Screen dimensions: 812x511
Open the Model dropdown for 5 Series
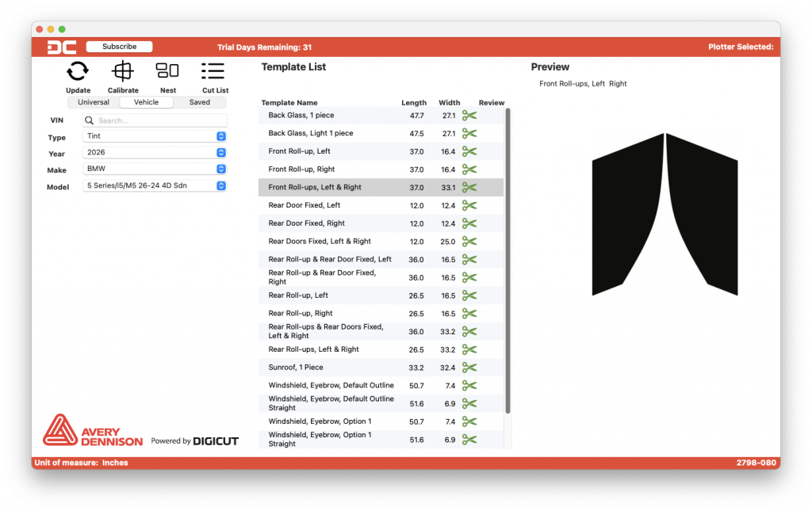(x=155, y=186)
